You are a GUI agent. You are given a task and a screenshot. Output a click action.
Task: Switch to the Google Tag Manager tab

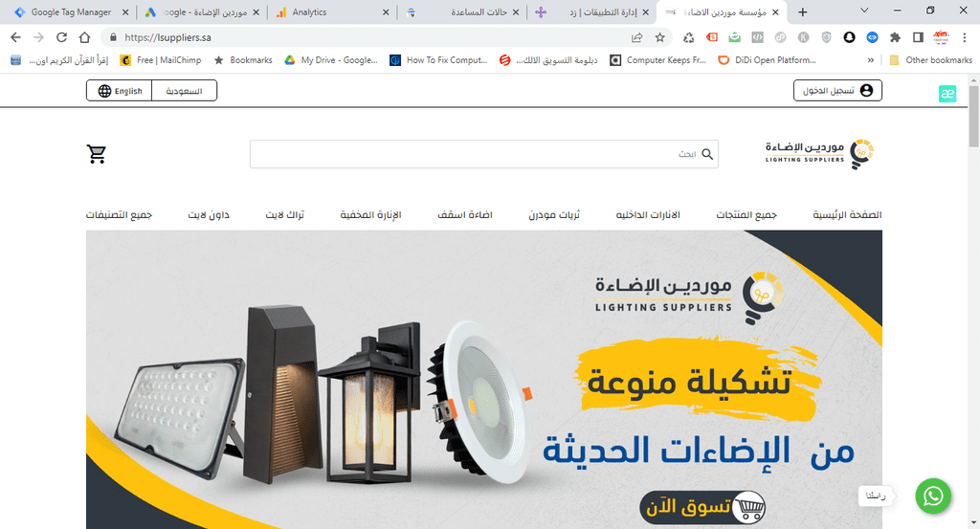pos(71,11)
